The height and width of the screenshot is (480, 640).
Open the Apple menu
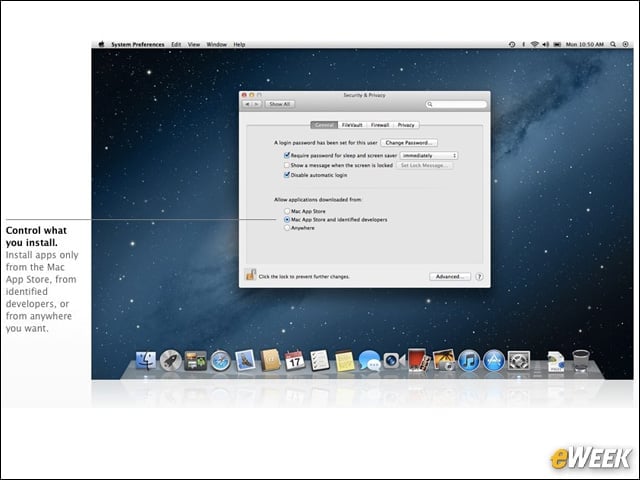(102, 44)
